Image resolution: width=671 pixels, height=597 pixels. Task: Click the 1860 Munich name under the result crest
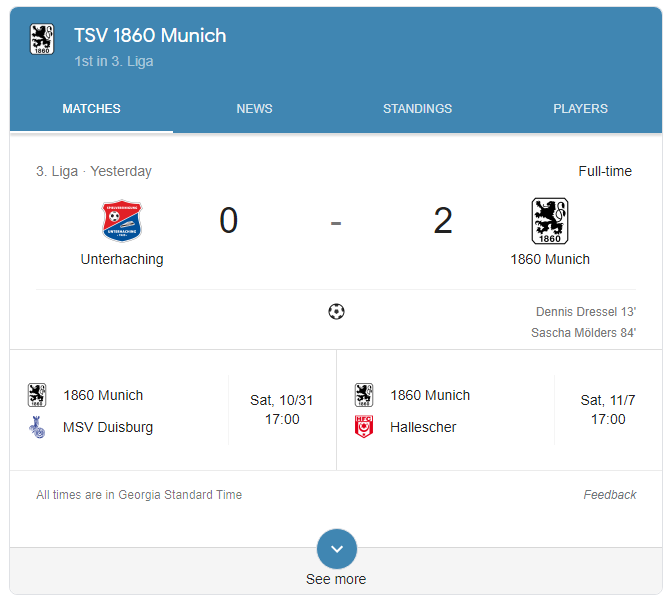(550, 259)
